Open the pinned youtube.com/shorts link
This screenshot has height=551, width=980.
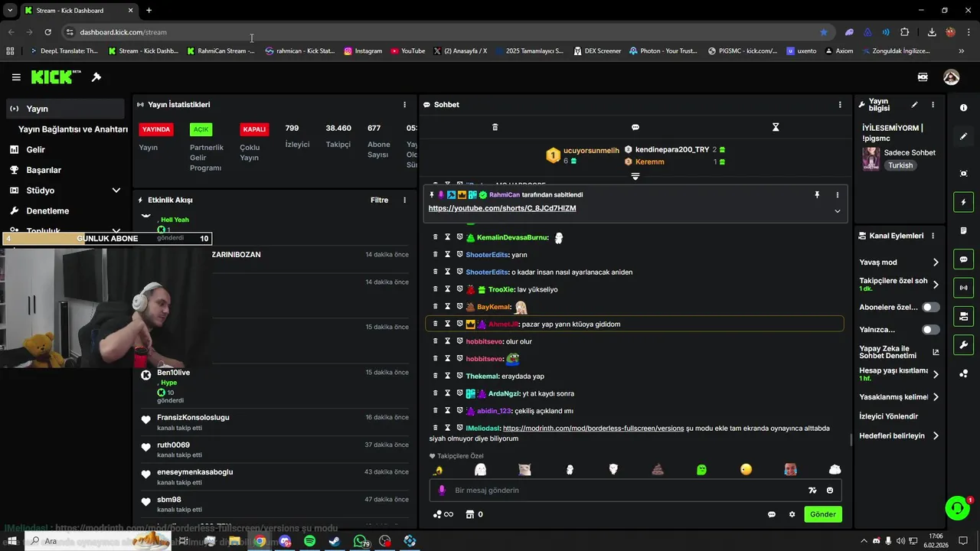(x=502, y=208)
